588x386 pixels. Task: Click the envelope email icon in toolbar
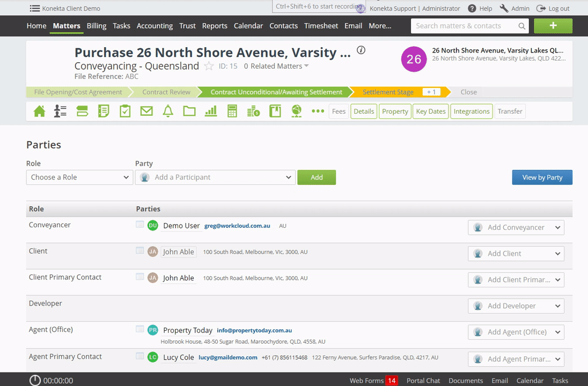click(146, 111)
